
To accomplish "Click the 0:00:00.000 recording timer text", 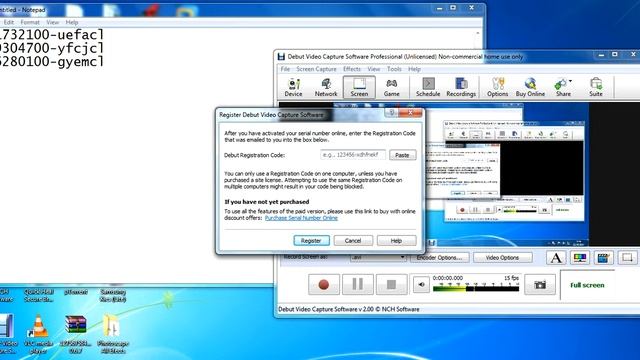I will (448, 278).
